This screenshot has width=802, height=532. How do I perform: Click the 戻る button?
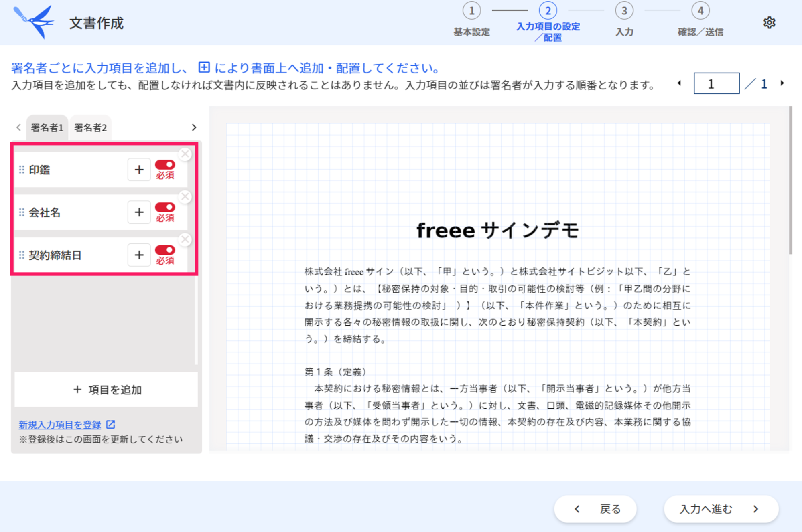pyautogui.click(x=595, y=509)
